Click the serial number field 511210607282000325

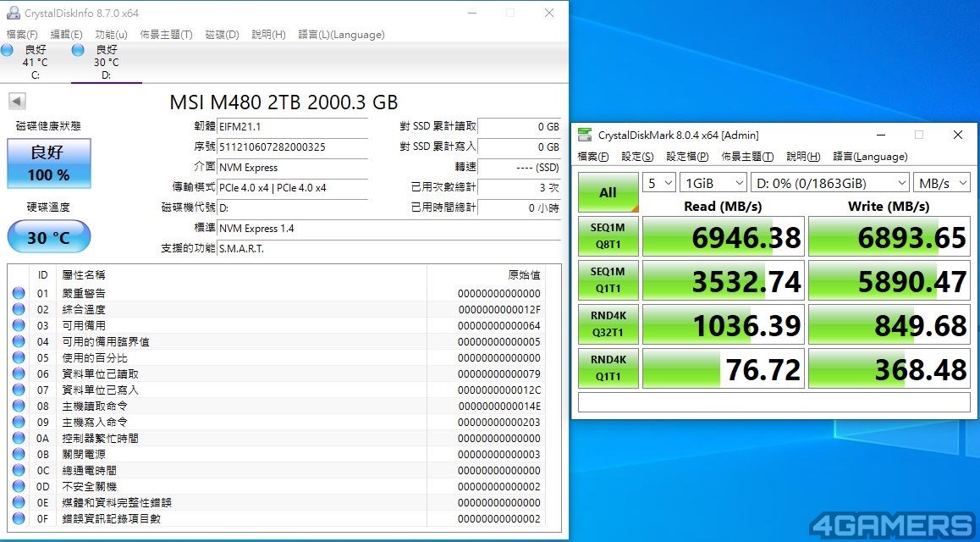[x=292, y=147]
